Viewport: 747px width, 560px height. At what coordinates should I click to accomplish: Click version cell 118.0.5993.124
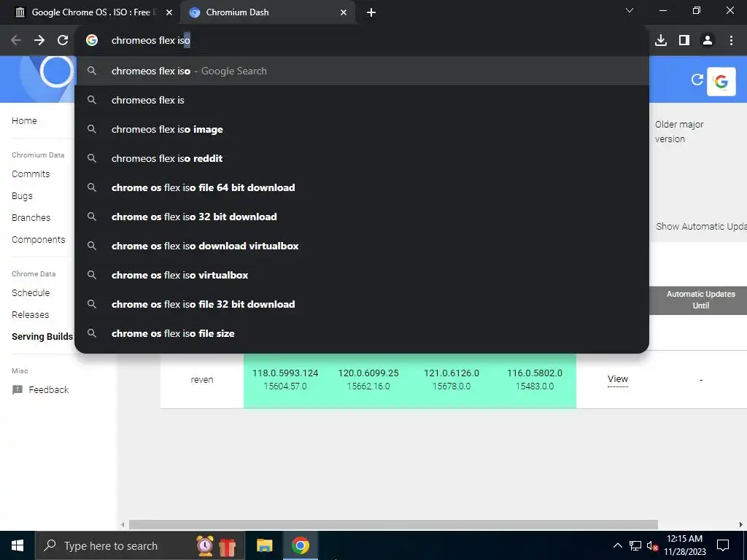point(285,379)
